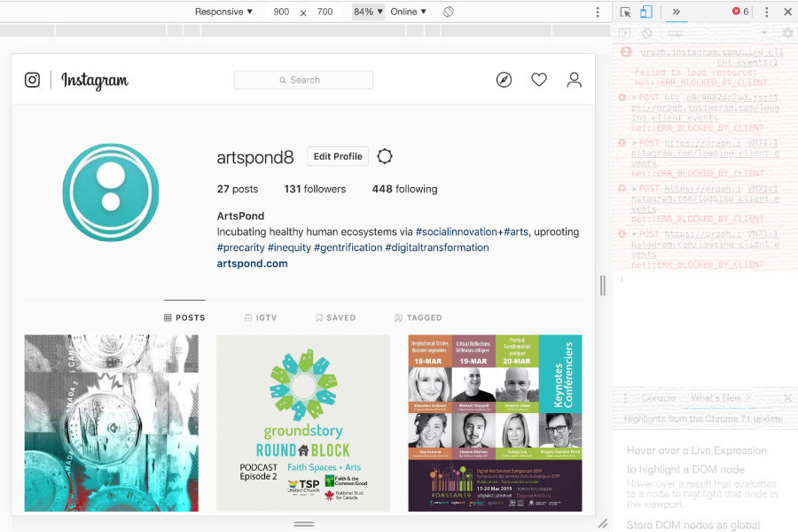Switch to the SAVED tab
Screen dimensions: 798x532
click(335, 317)
